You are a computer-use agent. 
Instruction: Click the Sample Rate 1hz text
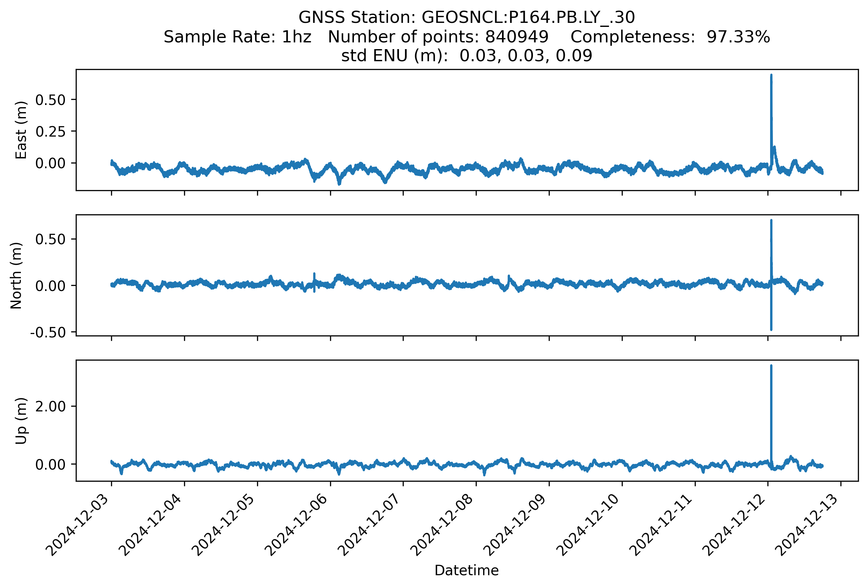tap(238, 37)
